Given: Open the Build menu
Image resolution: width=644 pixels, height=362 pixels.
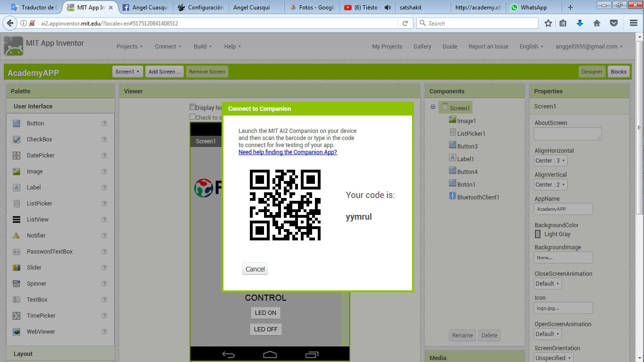Looking at the screenshot, I should [203, 47].
